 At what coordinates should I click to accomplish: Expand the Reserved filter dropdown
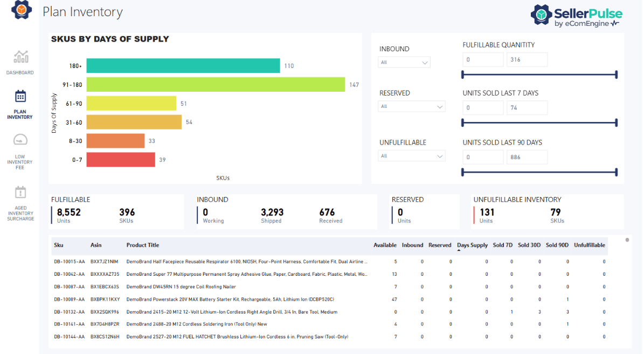[412, 107]
